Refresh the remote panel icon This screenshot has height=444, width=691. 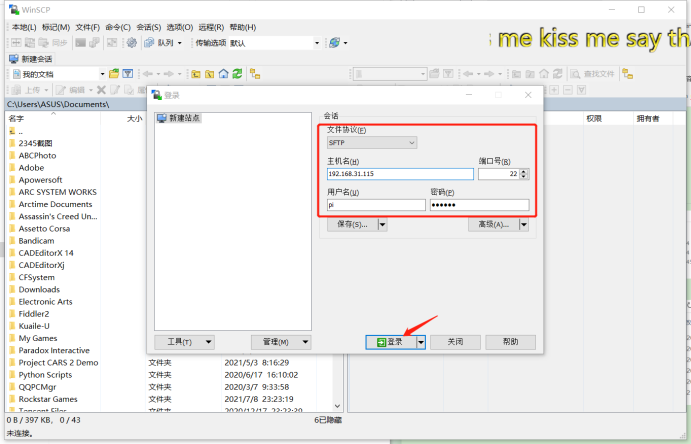[x=558, y=74]
